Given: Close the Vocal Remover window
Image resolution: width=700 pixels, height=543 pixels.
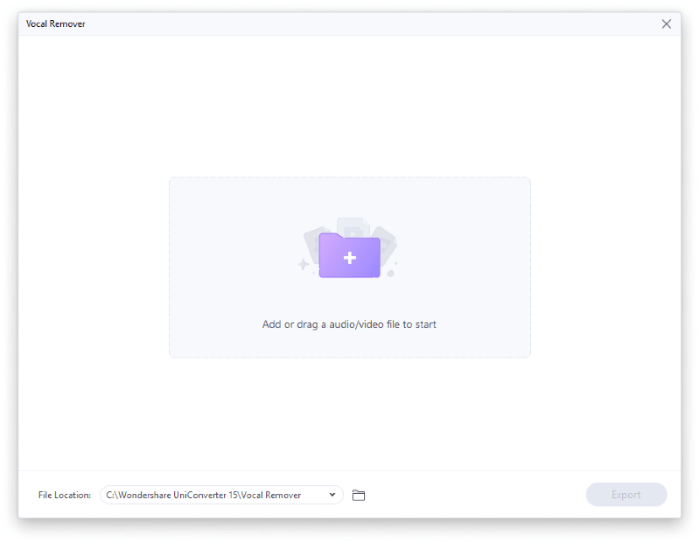Looking at the screenshot, I should 666,24.
